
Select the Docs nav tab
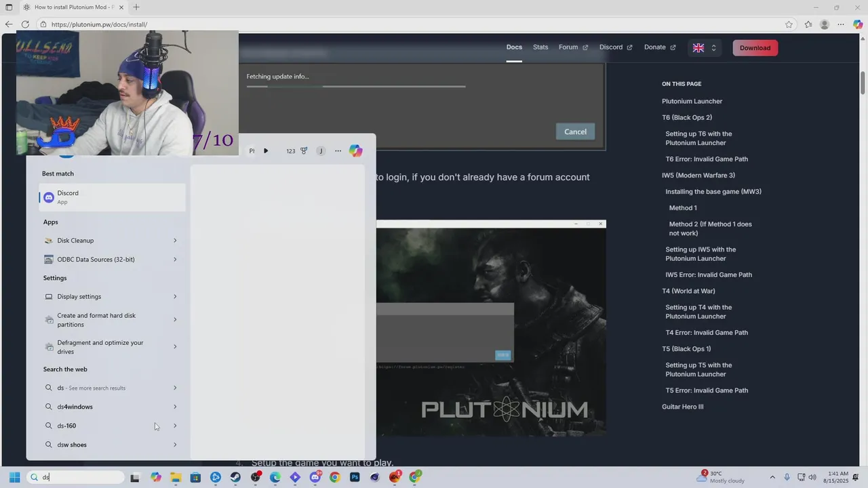pyautogui.click(x=514, y=47)
